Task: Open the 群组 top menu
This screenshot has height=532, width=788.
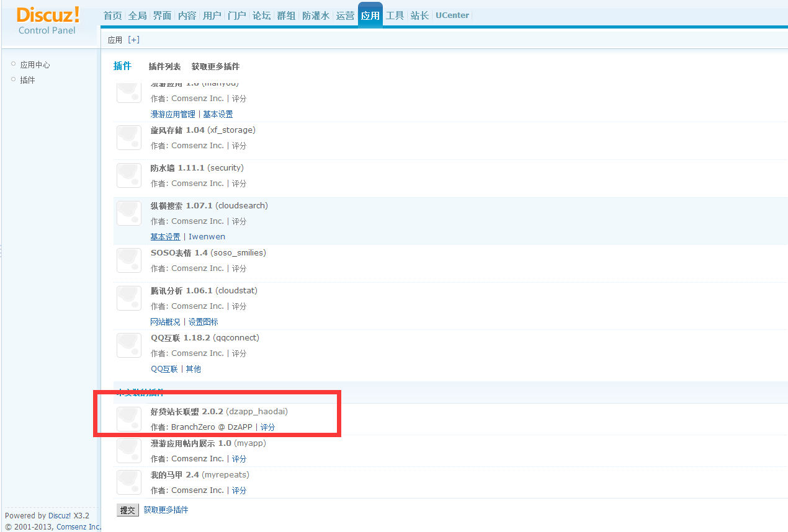Action: click(x=286, y=16)
